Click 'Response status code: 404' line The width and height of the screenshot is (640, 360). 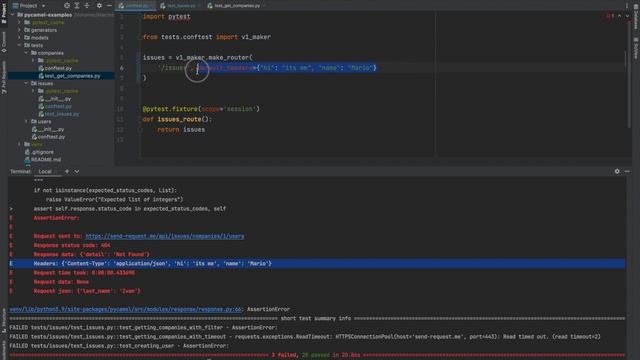72,245
